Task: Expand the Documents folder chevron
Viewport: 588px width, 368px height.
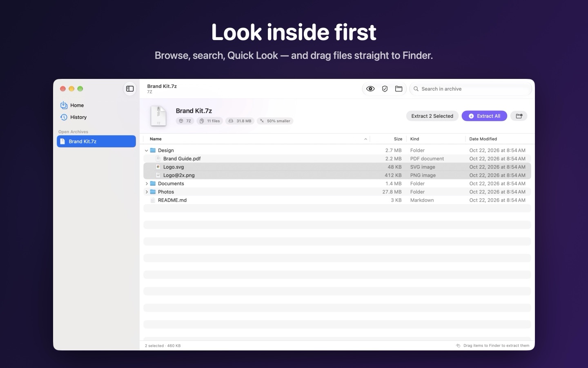Action: tap(147, 184)
